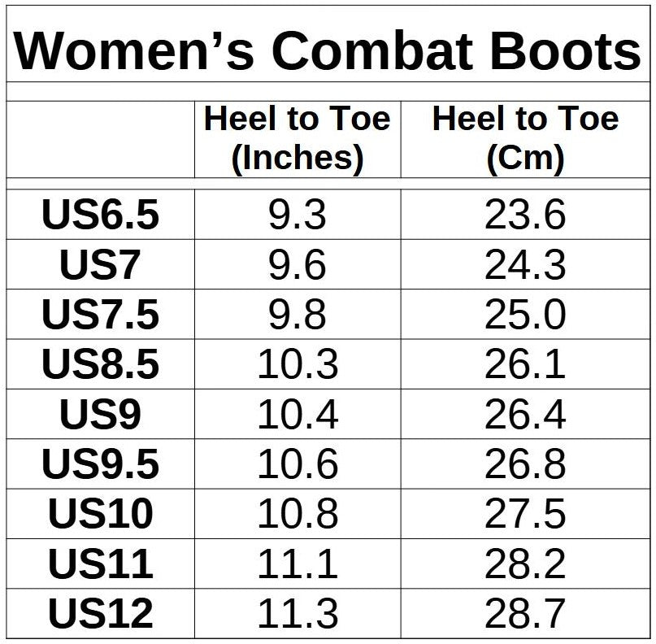Click the US6.5 size row label
Screen dimensions: 656x644
(x=100, y=216)
